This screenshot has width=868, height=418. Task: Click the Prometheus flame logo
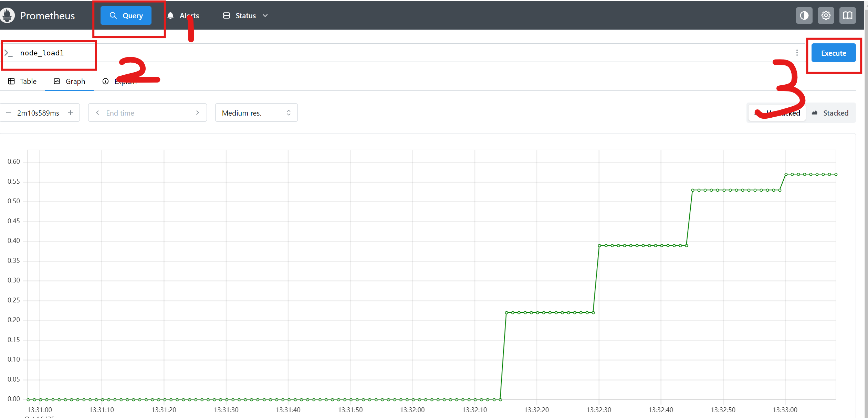[x=8, y=15]
